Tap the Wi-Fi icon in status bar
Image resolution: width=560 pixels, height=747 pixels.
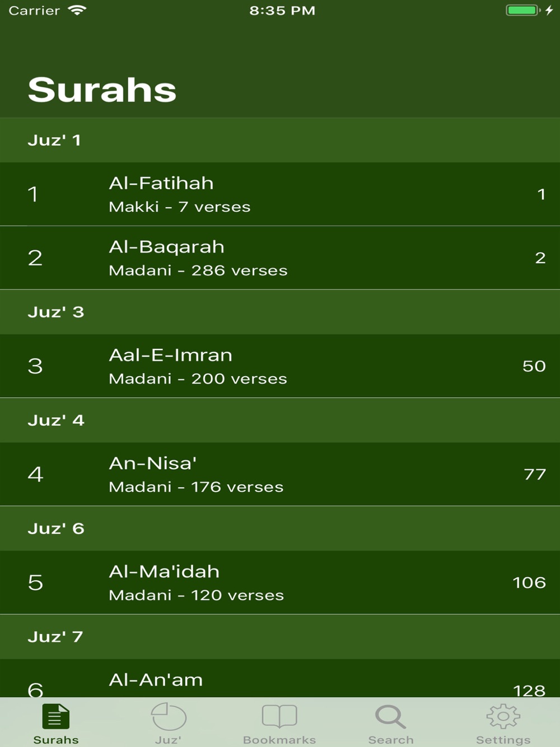tap(77, 10)
